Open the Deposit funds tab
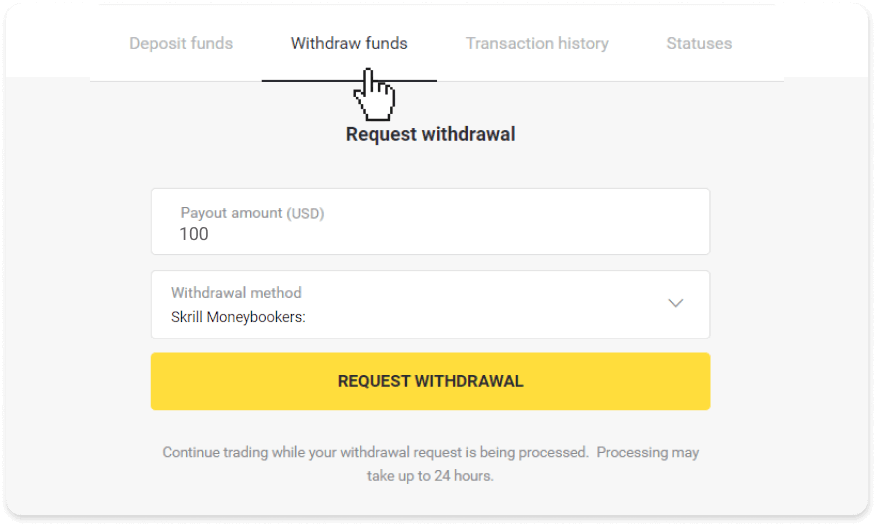 pyautogui.click(x=181, y=43)
